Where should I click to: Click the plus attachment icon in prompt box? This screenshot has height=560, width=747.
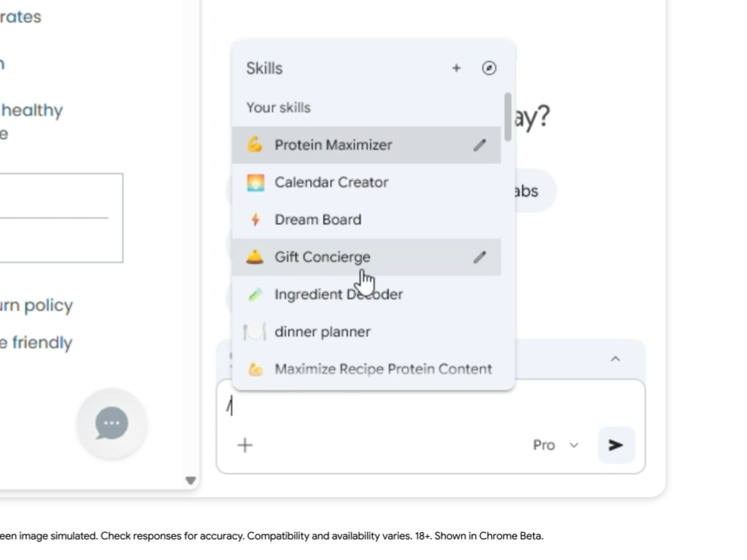pyautogui.click(x=245, y=445)
